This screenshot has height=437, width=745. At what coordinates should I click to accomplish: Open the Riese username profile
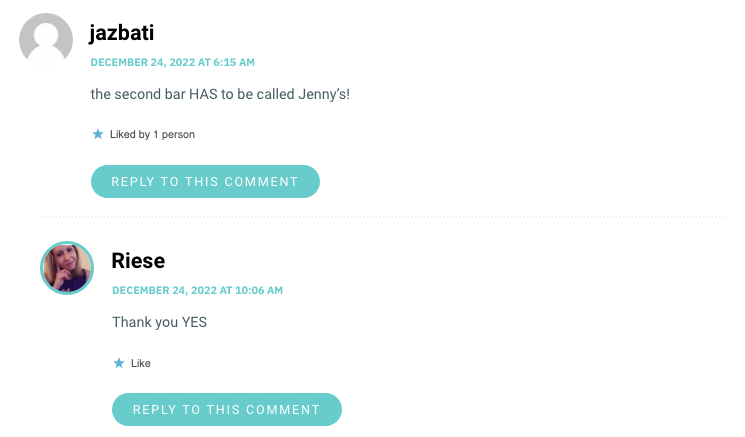click(139, 261)
